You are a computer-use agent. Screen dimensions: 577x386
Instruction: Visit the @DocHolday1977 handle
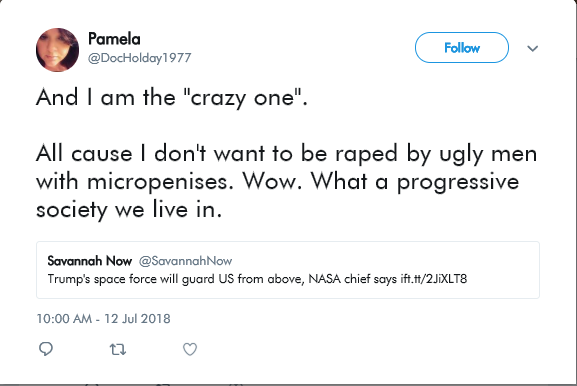pos(139,58)
